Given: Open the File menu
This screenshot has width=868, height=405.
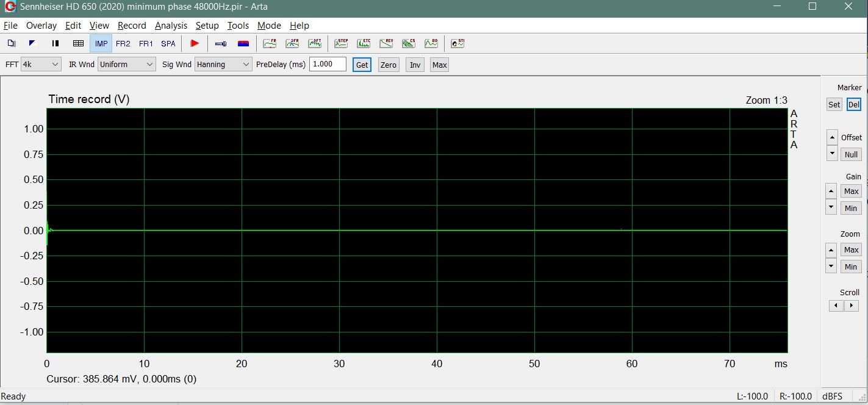Looking at the screenshot, I should (10, 26).
